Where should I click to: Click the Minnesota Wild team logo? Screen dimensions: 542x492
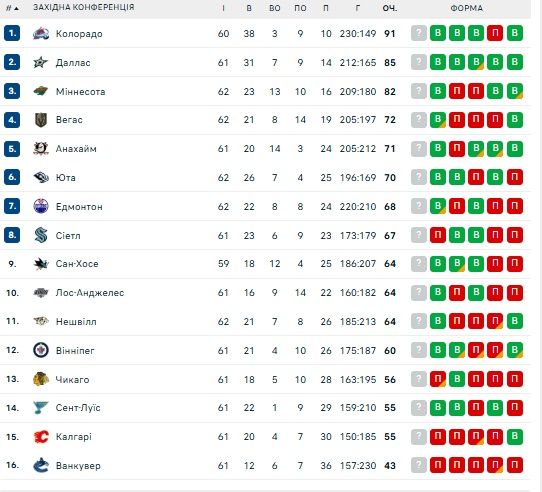coord(40,91)
